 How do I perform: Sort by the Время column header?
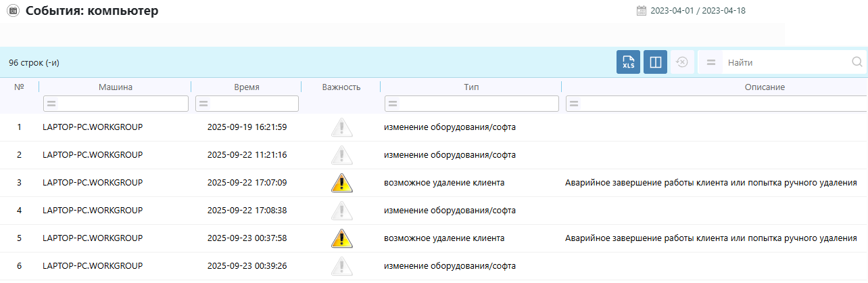click(x=246, y=87)
